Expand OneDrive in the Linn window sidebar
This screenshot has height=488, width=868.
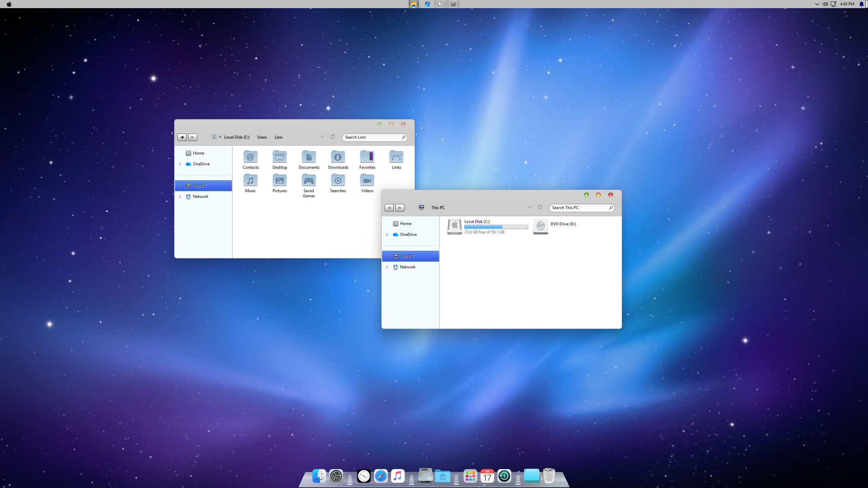[180, 164]
